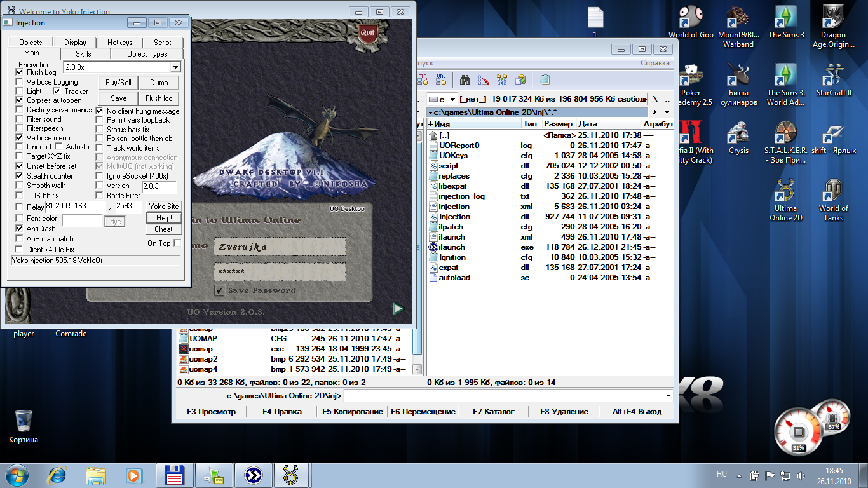Enable Verbose Logging checkbox

(20, 82)
